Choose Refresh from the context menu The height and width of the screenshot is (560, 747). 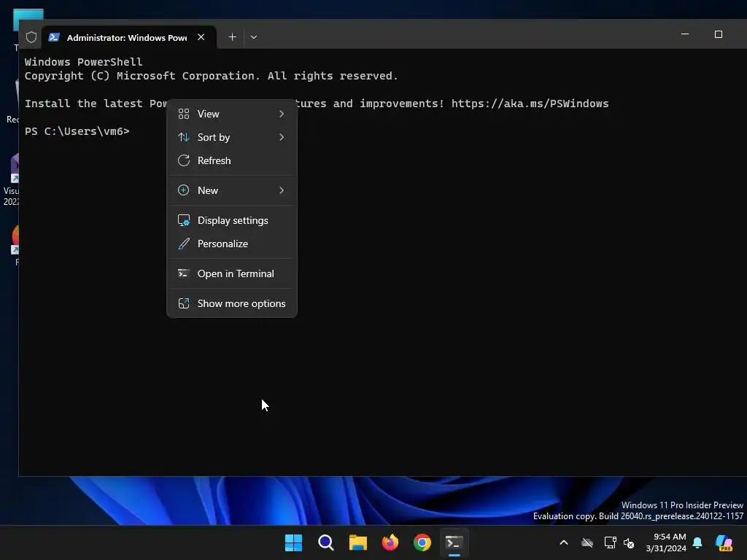coord(232,160)
